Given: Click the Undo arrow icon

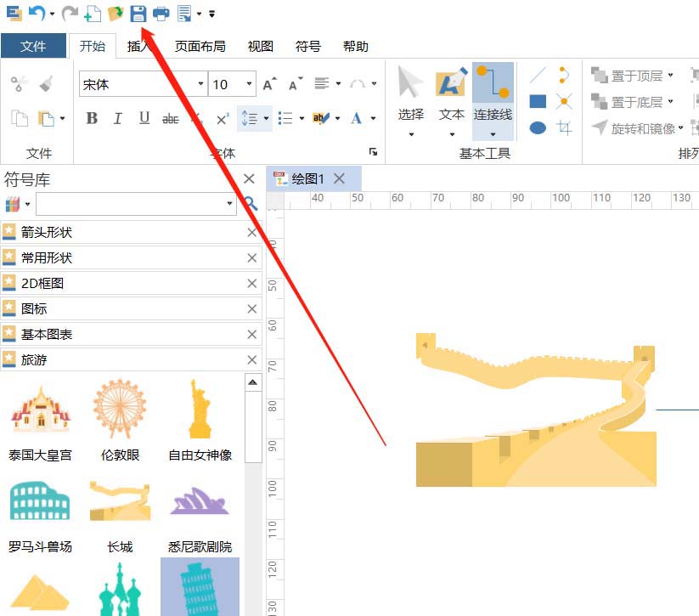Looking at the screenshot, I should [36, 13].
